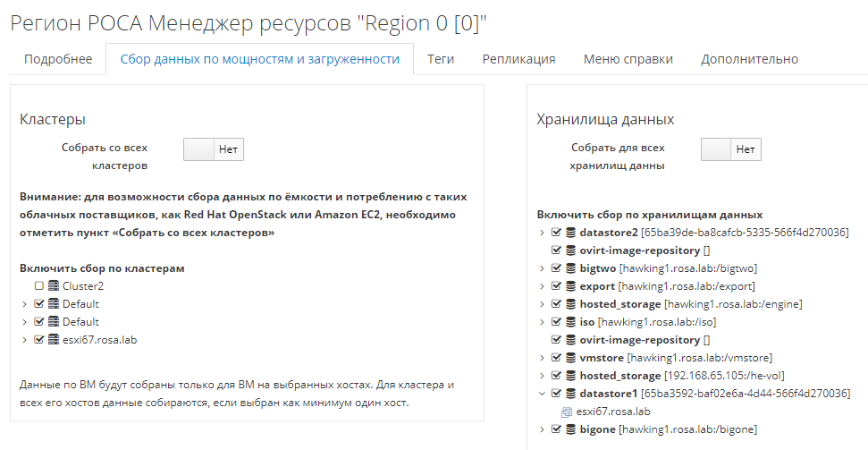Image resolution: width=868 pixels, height=450 pixels.
Task: Expand the datastore2 tree node
Action: pyautogui.click(x=542, y=233)
